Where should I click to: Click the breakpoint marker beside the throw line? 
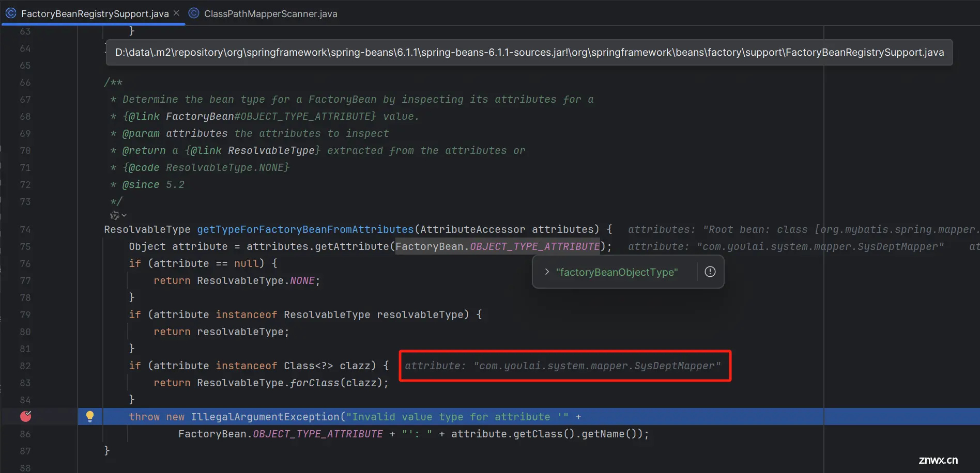[25, 416]
